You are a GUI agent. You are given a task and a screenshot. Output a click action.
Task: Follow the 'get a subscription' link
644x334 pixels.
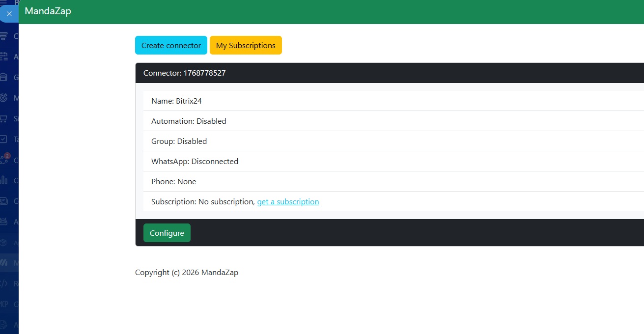tap(288, 202)
